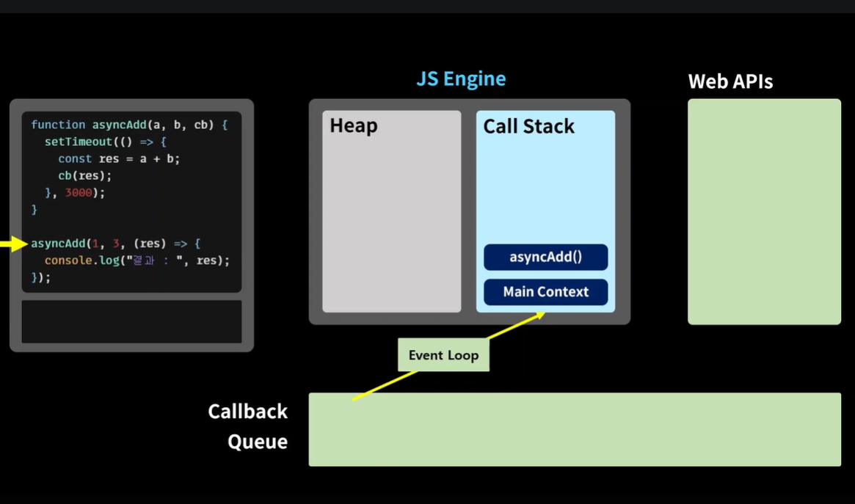Click the Event Loop box
This screenshot has width=855, height=504.
click(443, 355)
